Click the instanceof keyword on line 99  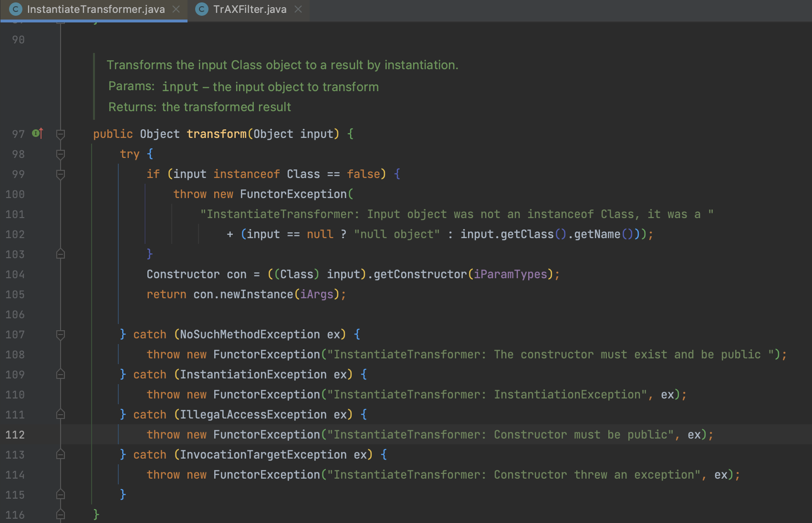point(247,174)
